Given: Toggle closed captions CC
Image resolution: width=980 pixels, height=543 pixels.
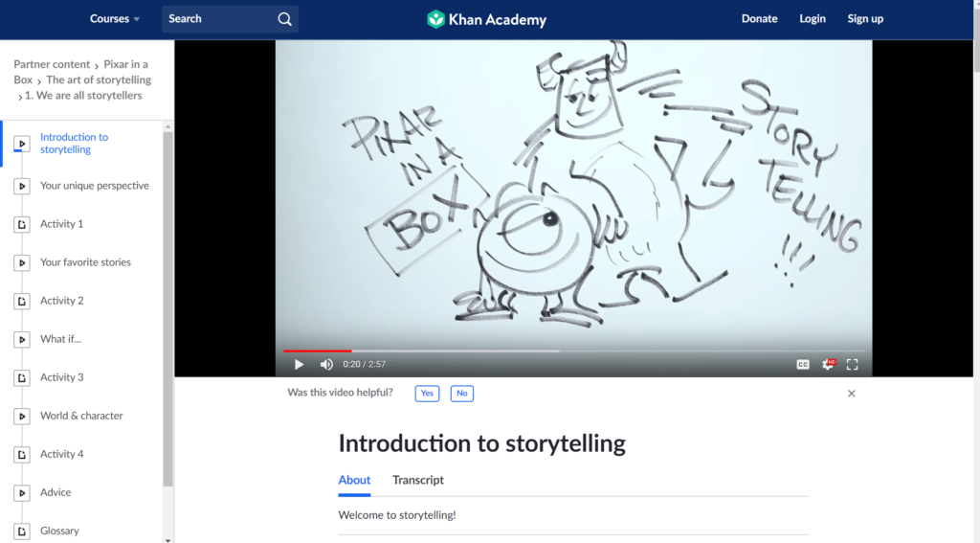Looking at the screenshot, I should coord(803,364).
